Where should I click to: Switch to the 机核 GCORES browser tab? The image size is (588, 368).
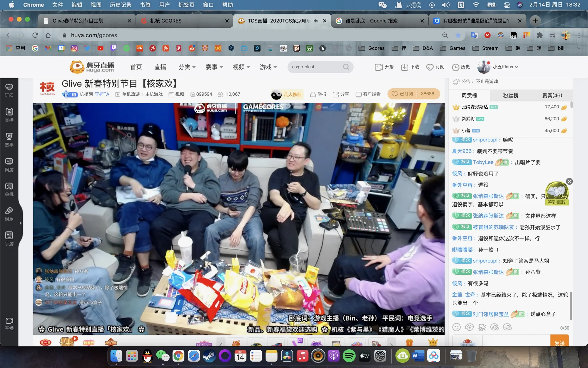click(x=185, y=21)
